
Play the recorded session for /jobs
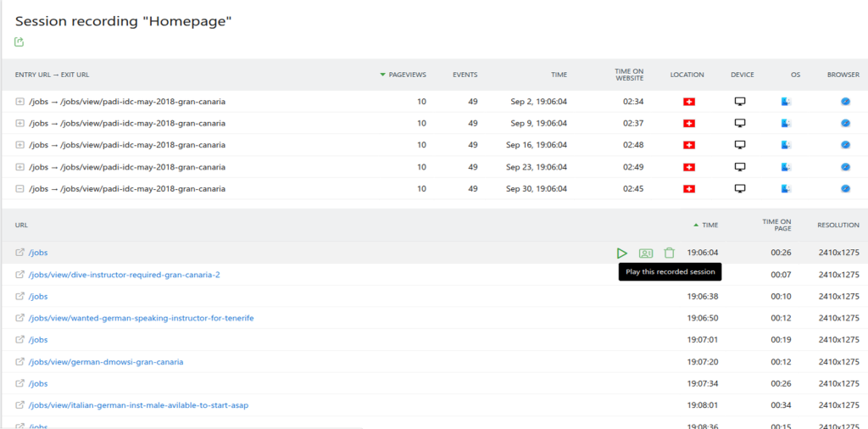622,253
